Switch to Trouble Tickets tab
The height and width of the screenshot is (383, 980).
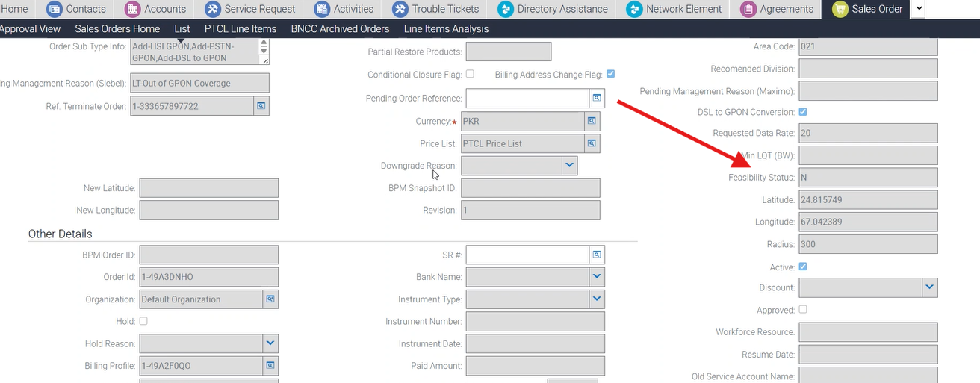[x=436, y=9]
